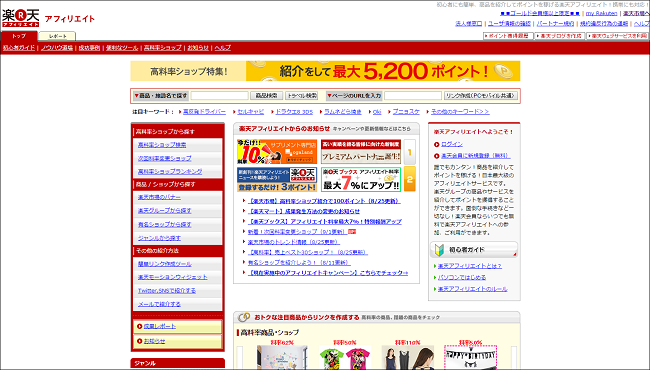This screenshot has width=650, height=370.
Task: Open 有名ショップから探す in the sidebar
Action: (x=165, y=224)
